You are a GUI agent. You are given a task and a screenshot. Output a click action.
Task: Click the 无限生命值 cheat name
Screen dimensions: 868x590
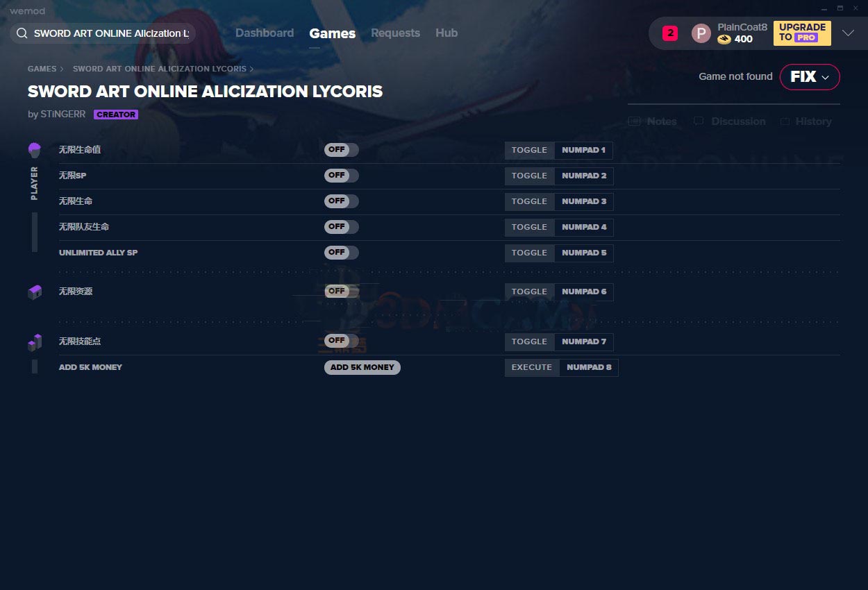(80, 150)
